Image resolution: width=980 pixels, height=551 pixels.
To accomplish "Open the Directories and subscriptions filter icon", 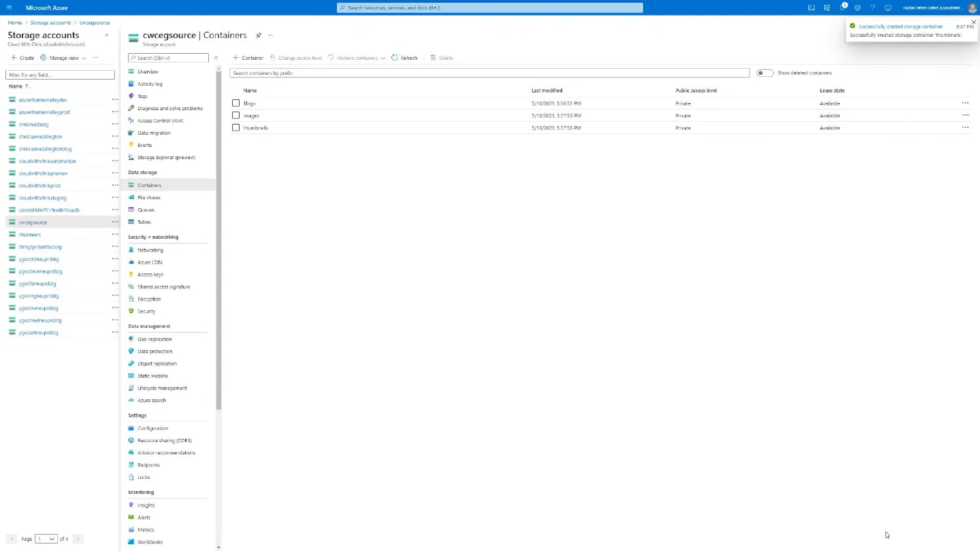I will click(827, 7).
